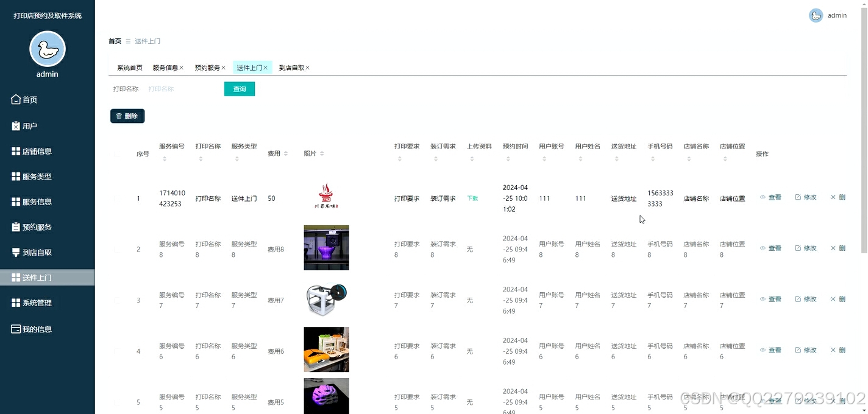Click the 下载 download link in row 1
Viewport: 868px width, 414px height.
coord(472,198)
